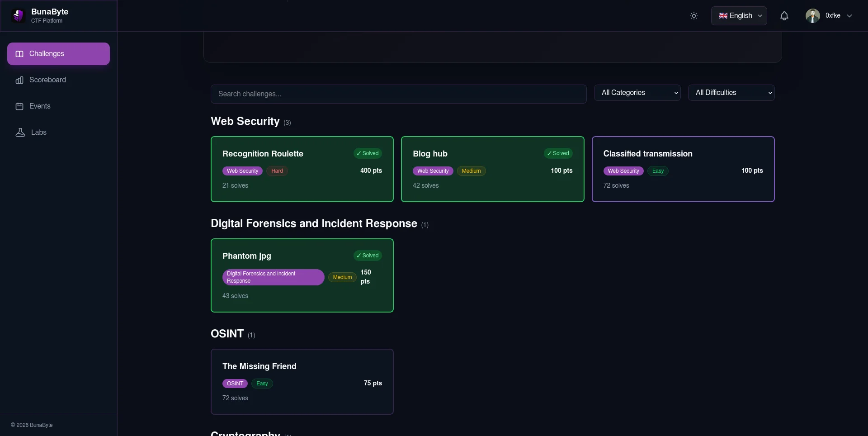Open the Events page
This screenshot has height=436, width=868.
(x=58, y=106)
